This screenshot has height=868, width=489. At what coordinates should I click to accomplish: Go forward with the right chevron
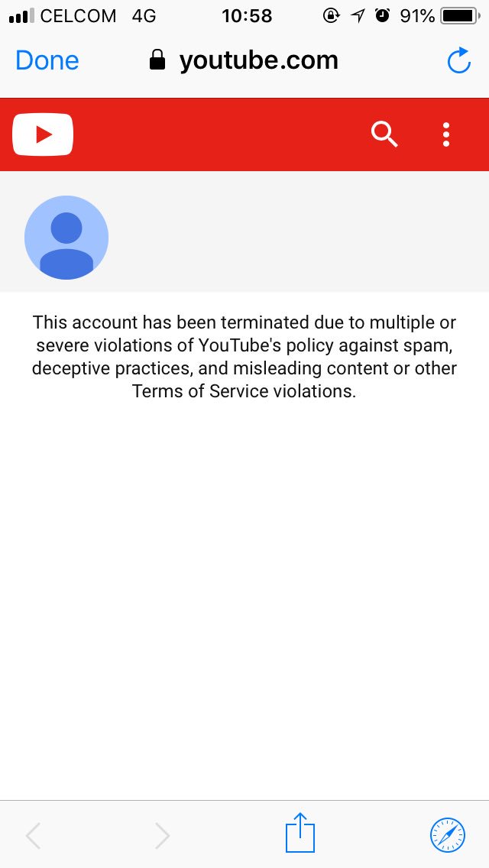coord(162,835)
